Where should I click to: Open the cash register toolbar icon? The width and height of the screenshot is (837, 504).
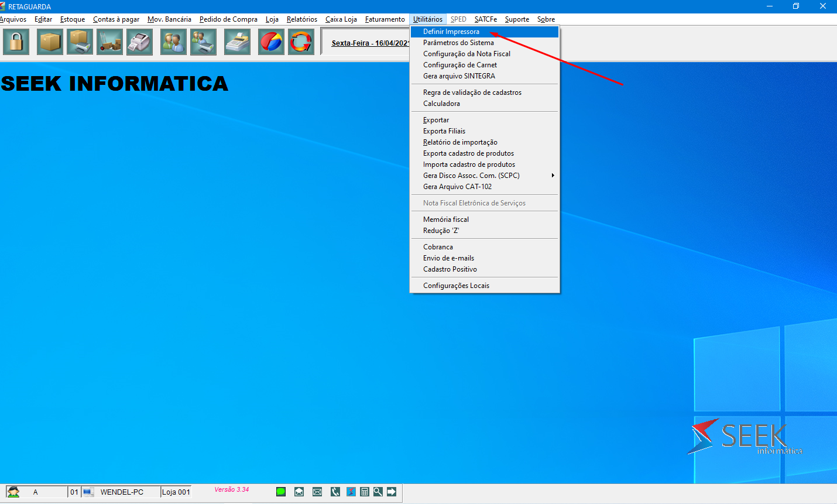pyautogui.click(x=237, y=42)
